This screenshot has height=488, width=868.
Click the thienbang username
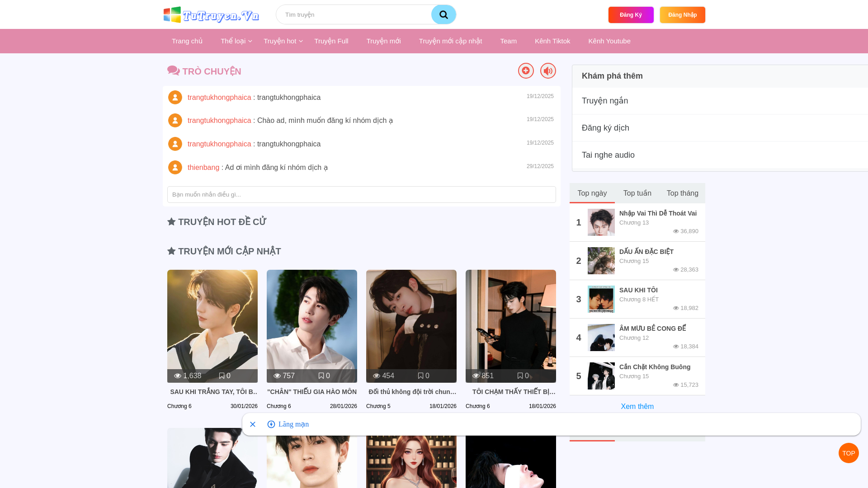point(203,167)
